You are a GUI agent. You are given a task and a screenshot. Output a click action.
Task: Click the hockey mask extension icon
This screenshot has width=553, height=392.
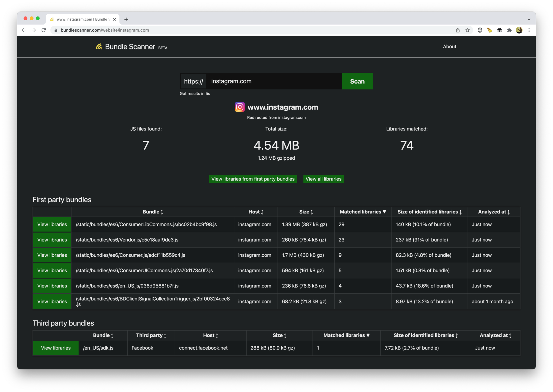pyautogui.click(x=480, y=30)
